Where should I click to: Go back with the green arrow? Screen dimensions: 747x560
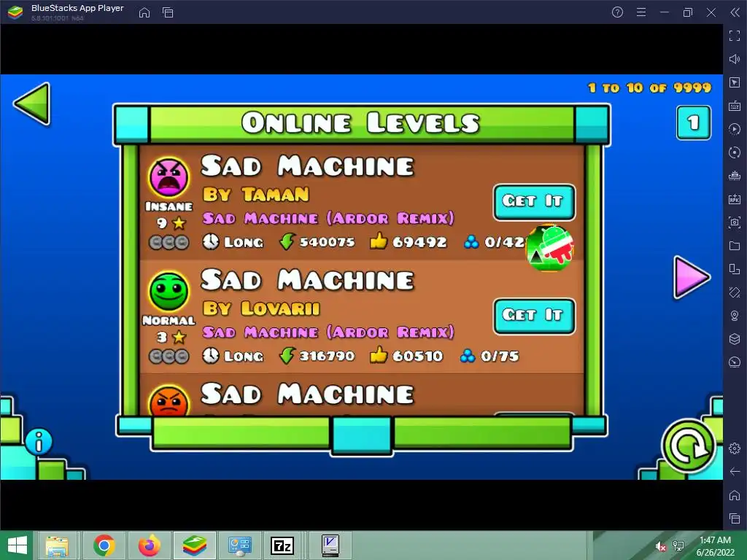pyautogui.click(x=32, y=104)
